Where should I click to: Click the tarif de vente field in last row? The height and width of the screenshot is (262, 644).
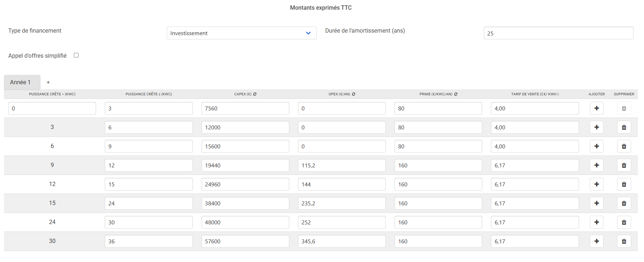[534, 241]
